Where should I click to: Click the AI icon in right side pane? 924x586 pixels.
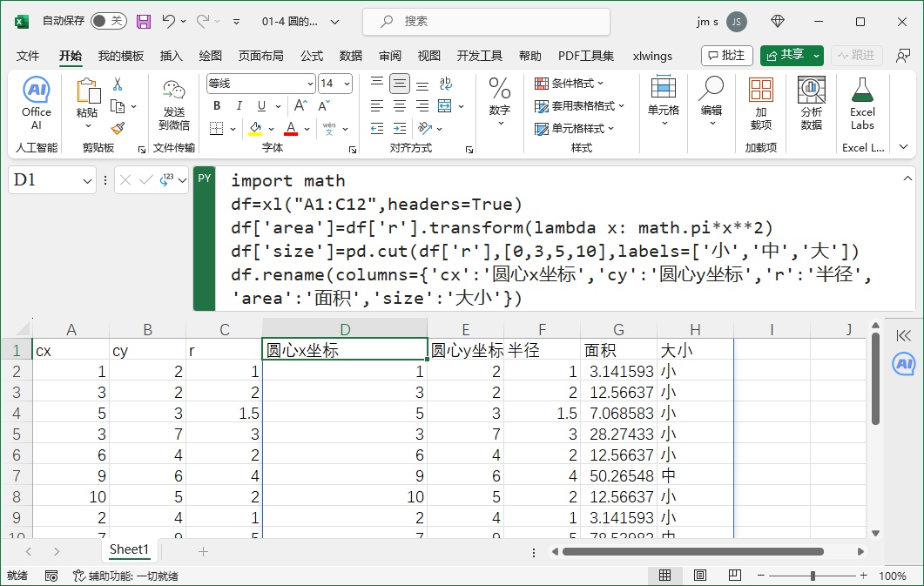click(903, 364)
